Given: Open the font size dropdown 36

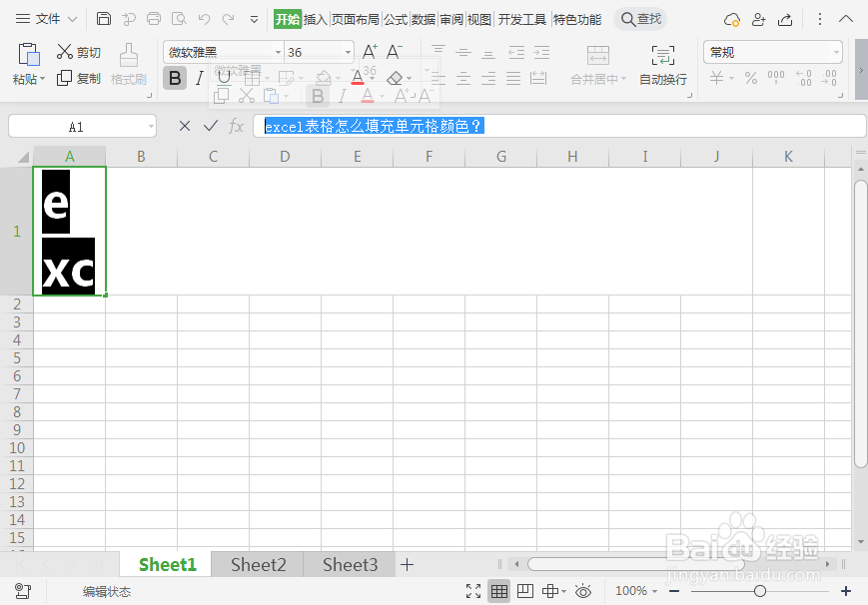Looking at the screenshot, I should click(348, 52).
